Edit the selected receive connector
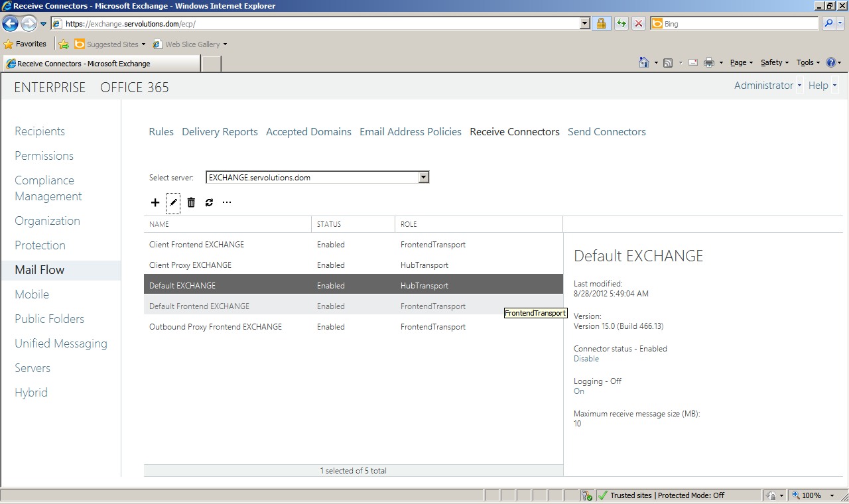This screenshot has width=849, height=504. [x=173, y=202]
